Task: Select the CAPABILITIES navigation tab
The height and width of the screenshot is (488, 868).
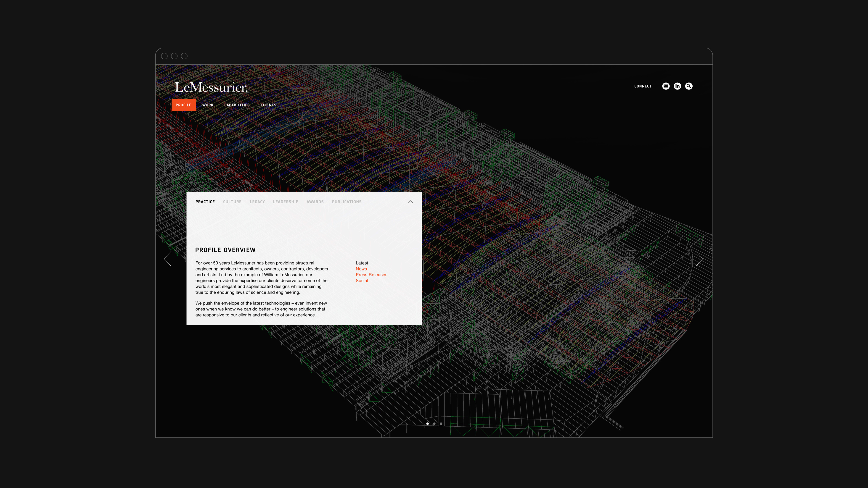Action: coord(237,105)
